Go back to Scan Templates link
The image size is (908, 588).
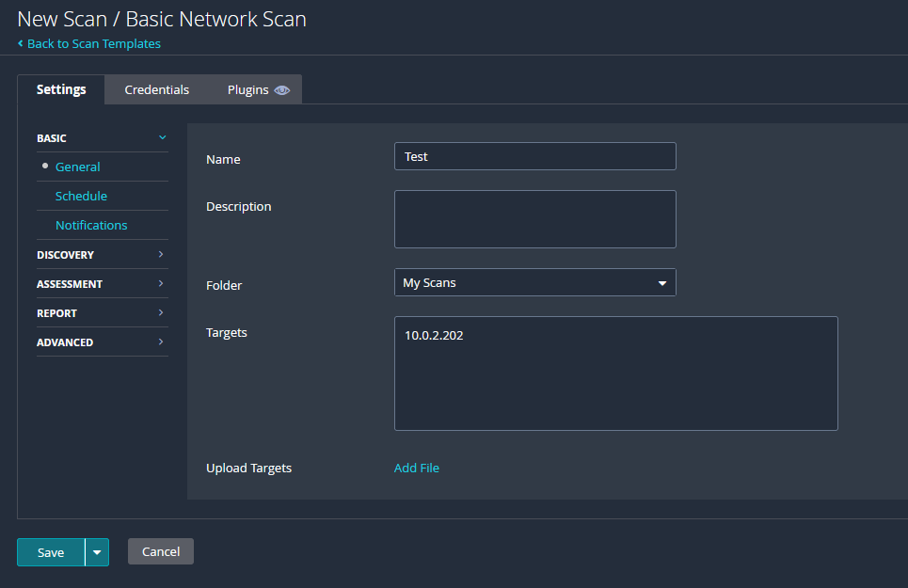coord(94,43)
